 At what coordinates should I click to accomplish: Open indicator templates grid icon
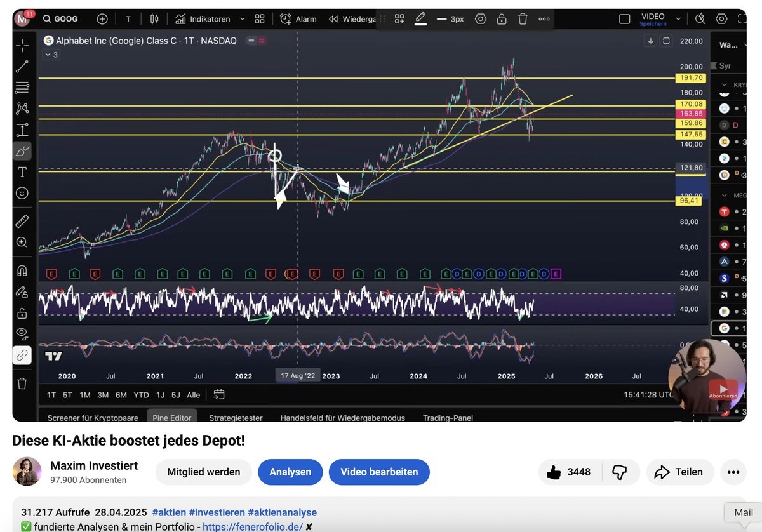(x=260, y=19)
